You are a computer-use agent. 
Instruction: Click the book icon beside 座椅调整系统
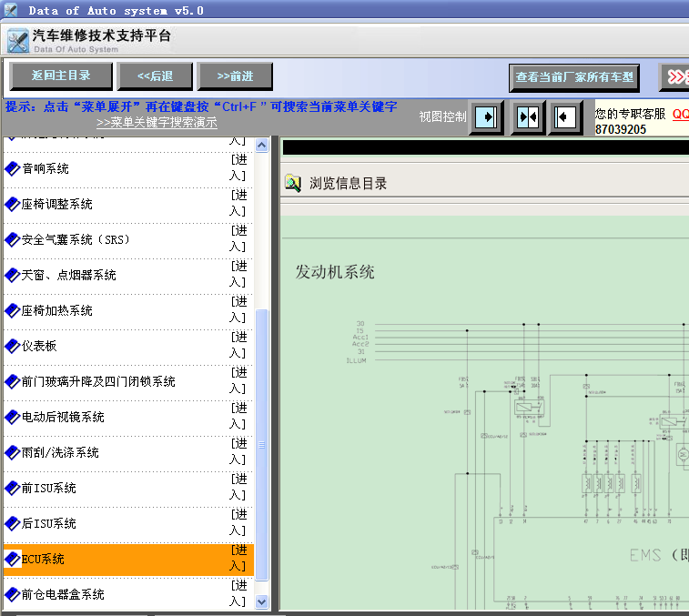[x=13, y=204]
